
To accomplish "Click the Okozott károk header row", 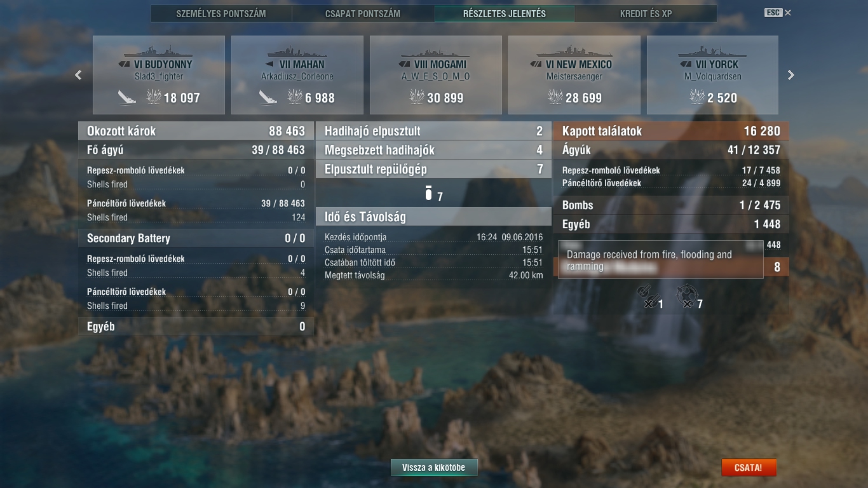I will coord(196,131).
